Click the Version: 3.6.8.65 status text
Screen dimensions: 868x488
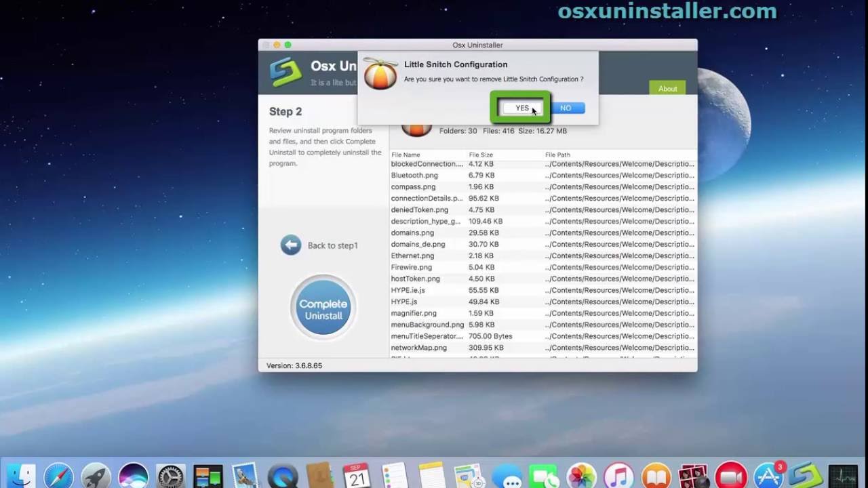tap(294, 366)
